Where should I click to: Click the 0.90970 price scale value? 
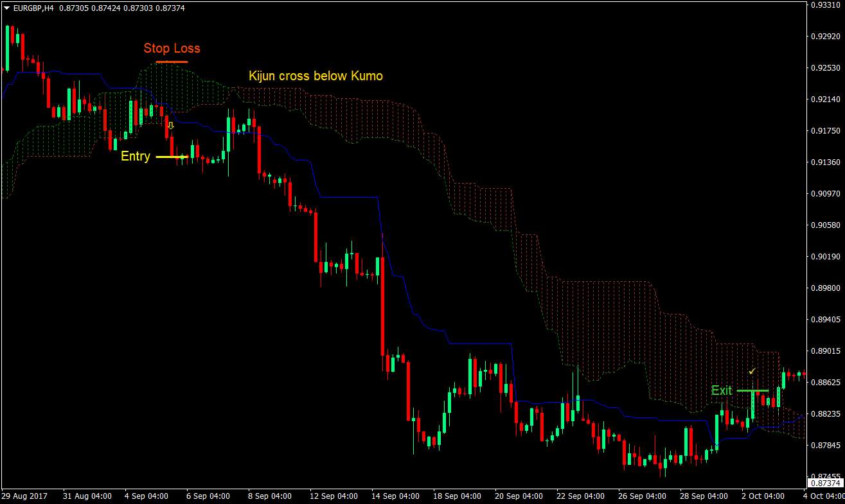[827, 194]
